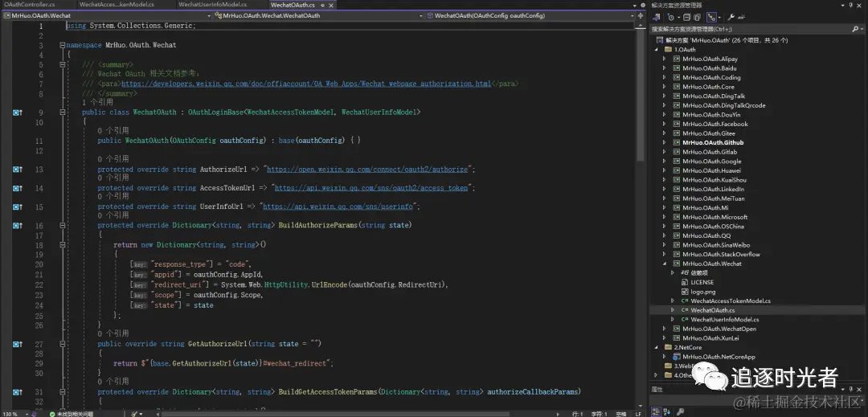Pin the Solution Explorer panel
Image resolution: width=868 pixels, height=417 pixels.
click(x=851, y=6)
